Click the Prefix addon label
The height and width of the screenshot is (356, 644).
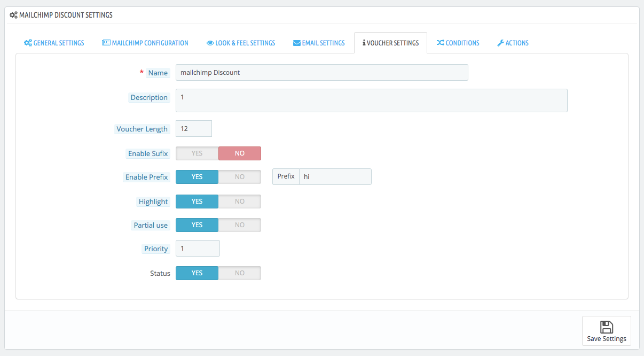[286, 177]
